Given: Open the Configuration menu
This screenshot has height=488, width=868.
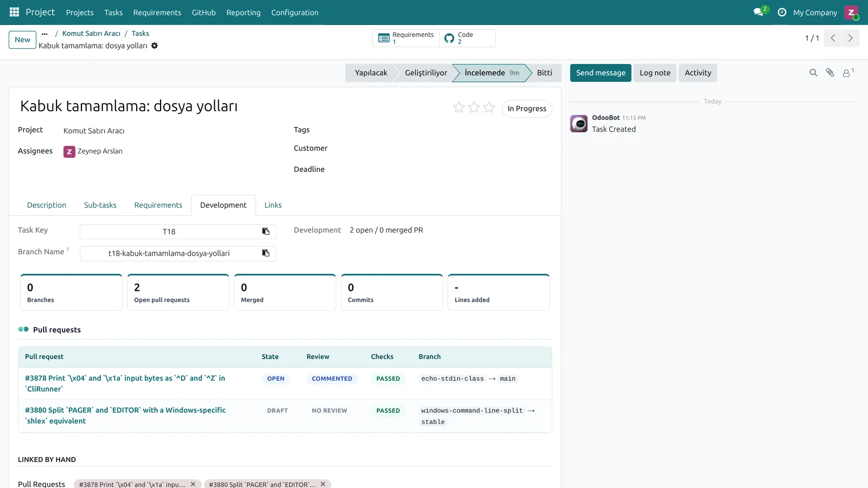Looking at the screenshot, I should pos(295,12).
